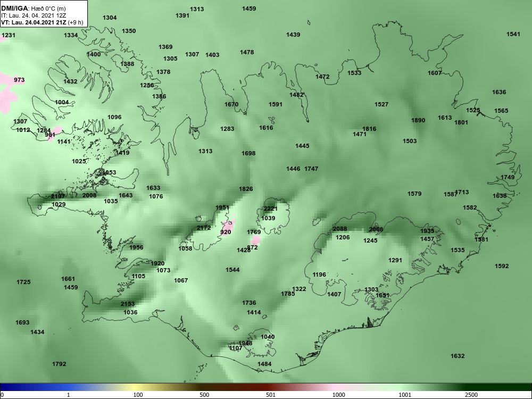Click the map value 1632
Image resolution: width=532 pixels, height=399 pixels.
(458, 356)
